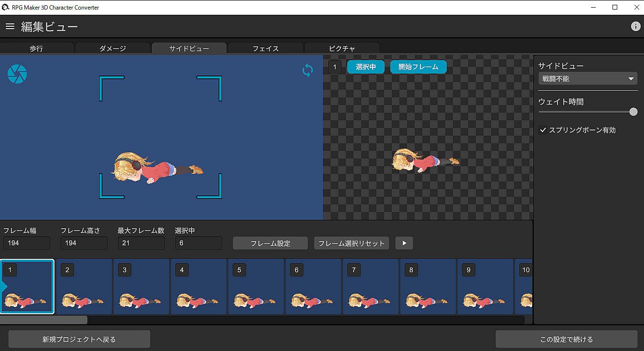
Task: Select frame thumbnail number 5
Action: (256, 287)
